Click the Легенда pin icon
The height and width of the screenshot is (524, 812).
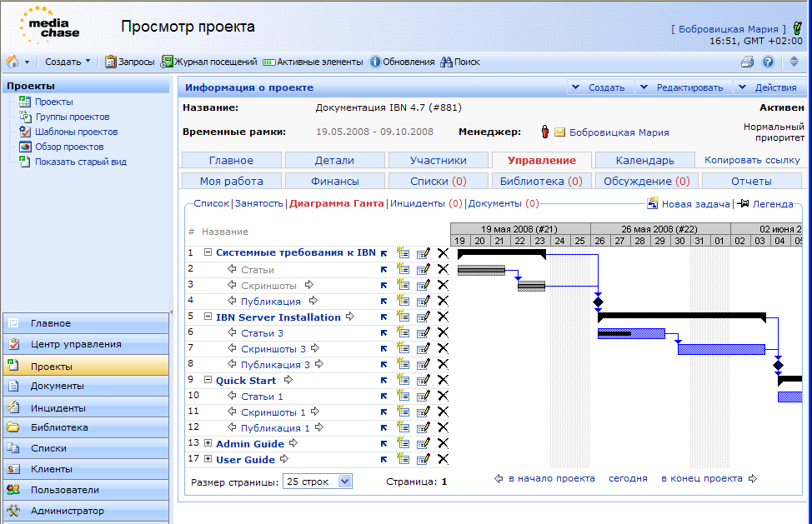(x=743, y=203)
